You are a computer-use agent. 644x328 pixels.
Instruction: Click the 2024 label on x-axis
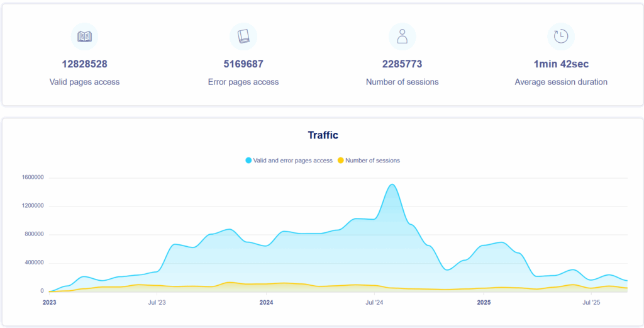266,303
